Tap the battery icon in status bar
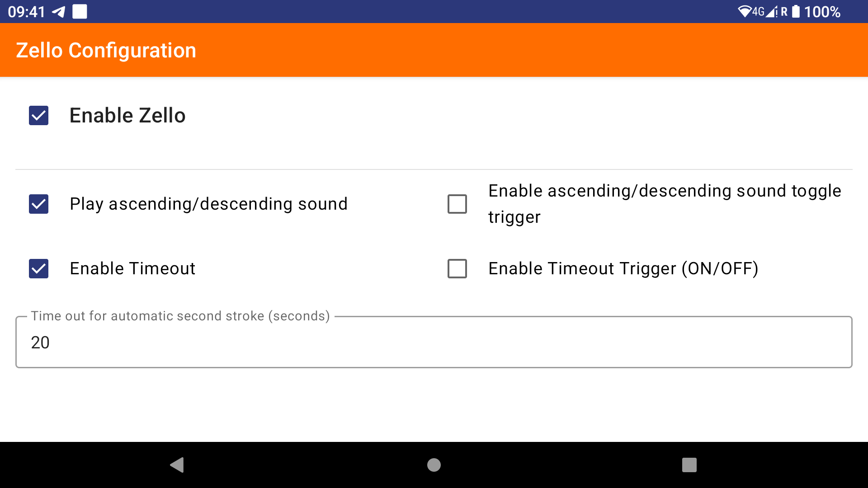Viewport: 868px width, 488px height. click(x=796, y=12)
